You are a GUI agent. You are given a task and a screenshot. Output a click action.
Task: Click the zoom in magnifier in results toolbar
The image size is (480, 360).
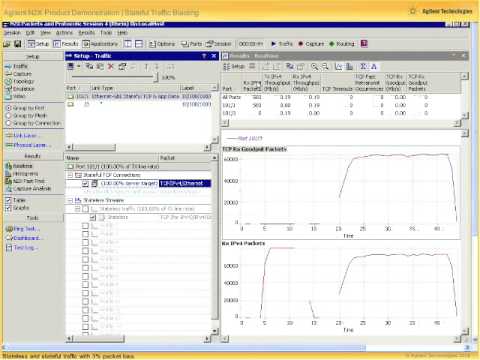coord(314,66)
